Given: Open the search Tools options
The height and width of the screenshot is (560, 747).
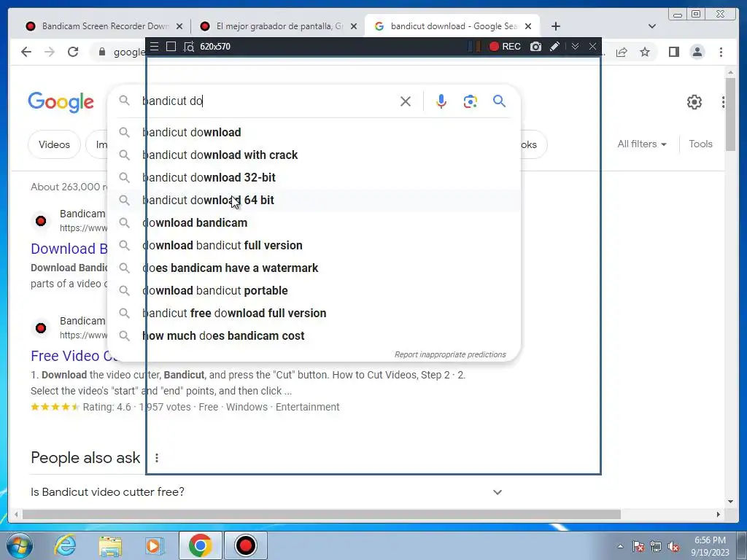Looking at the screenshot, I should [x=700, y=144].
